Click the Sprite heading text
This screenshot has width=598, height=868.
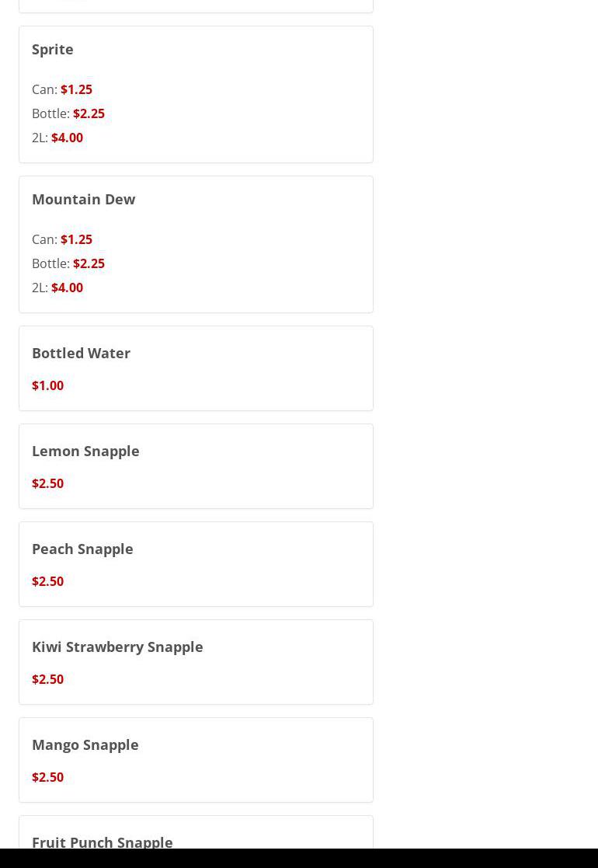pyautogui.click(x=53, y=49)
